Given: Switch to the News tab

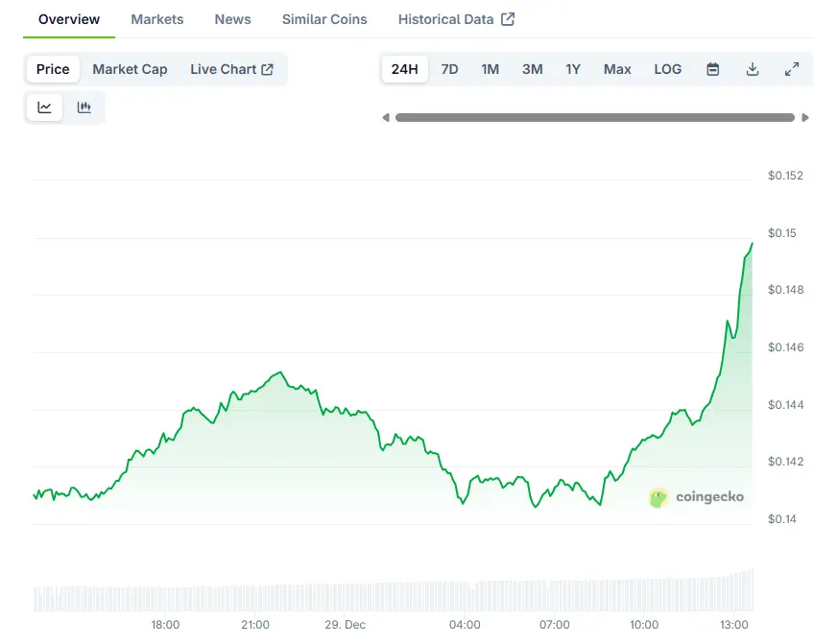Looking at the screenshot, I should click(232, 19).
